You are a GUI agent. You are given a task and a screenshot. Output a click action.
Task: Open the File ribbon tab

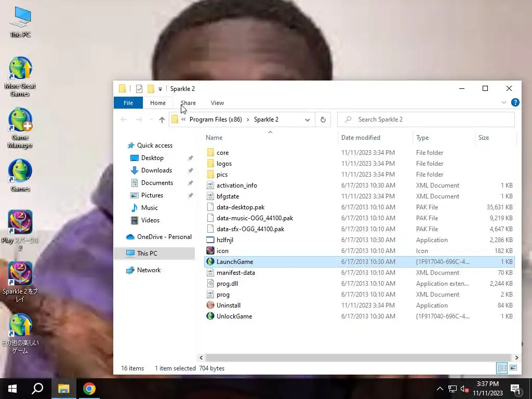128,103
